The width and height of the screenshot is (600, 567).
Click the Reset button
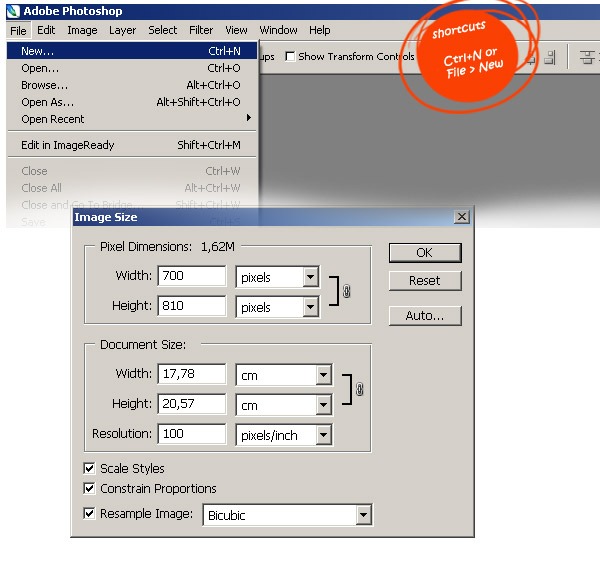(x=425, y=280)
